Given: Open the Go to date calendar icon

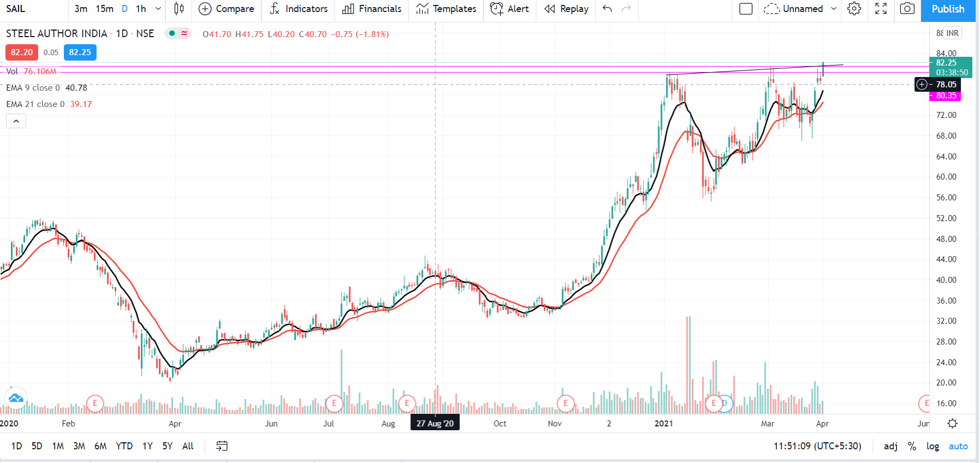Looking at the screenshot, I should (222, 446).
